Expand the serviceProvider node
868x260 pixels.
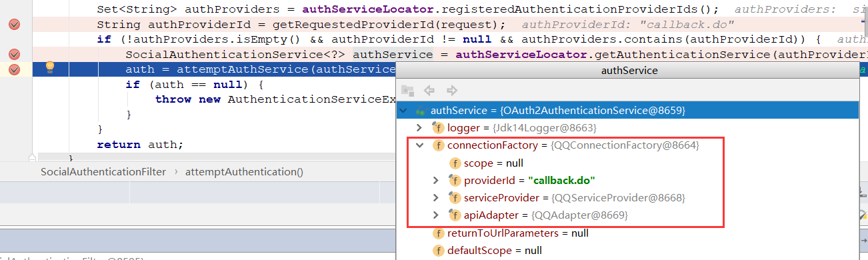click(436, 198)
